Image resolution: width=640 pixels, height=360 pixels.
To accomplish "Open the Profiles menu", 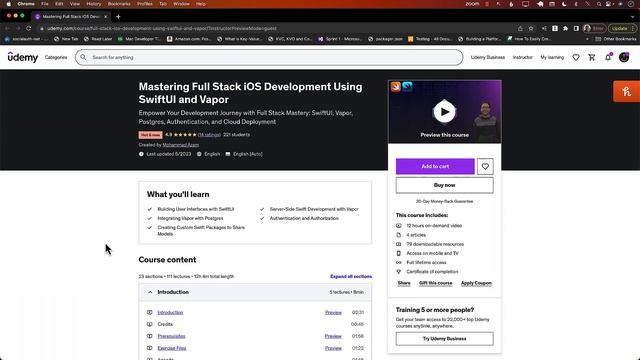I will click(x=144, y=4).
